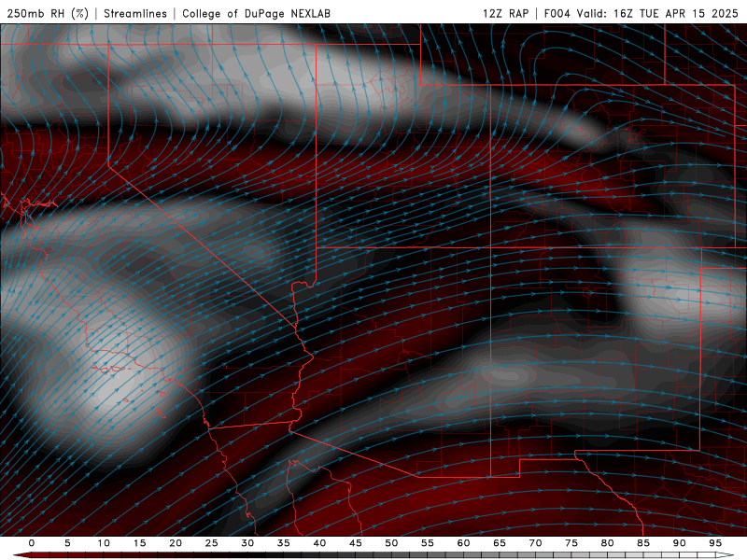
Task: Click the '65' colorbar tick label
Action: tap(500, 543)
